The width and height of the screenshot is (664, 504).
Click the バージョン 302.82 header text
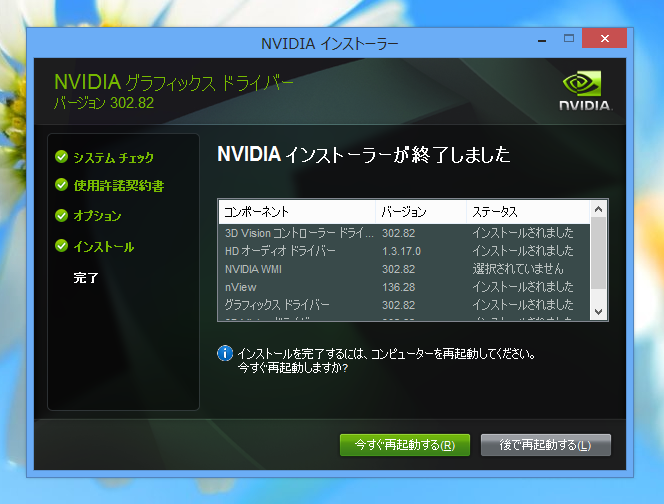click(104, 103)
